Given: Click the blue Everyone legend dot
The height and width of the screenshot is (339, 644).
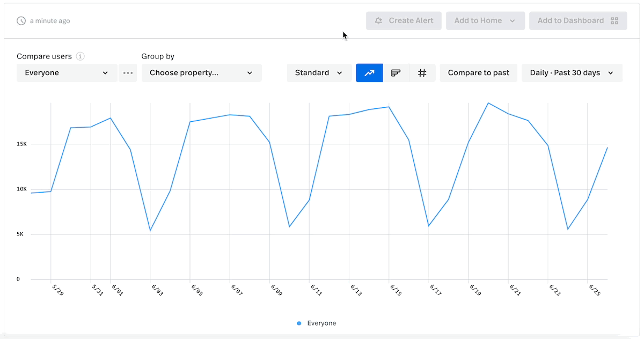Looking at the screenshot, I should 299,323.
